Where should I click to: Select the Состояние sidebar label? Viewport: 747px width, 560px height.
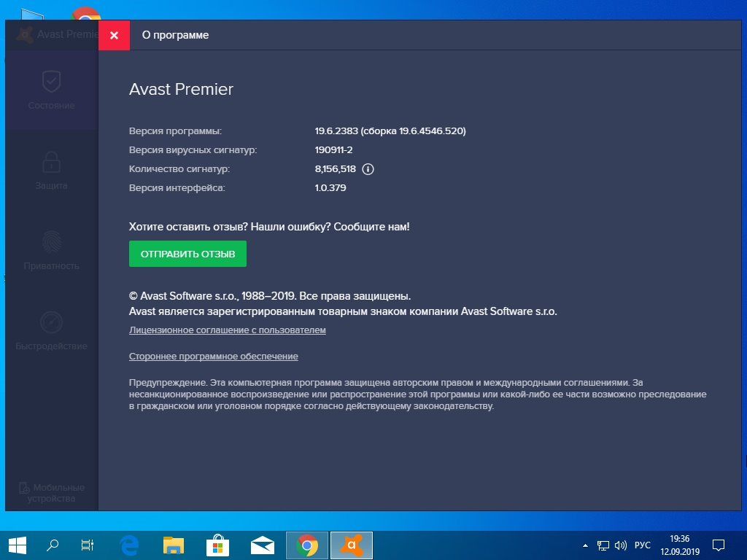coord(52,106)
